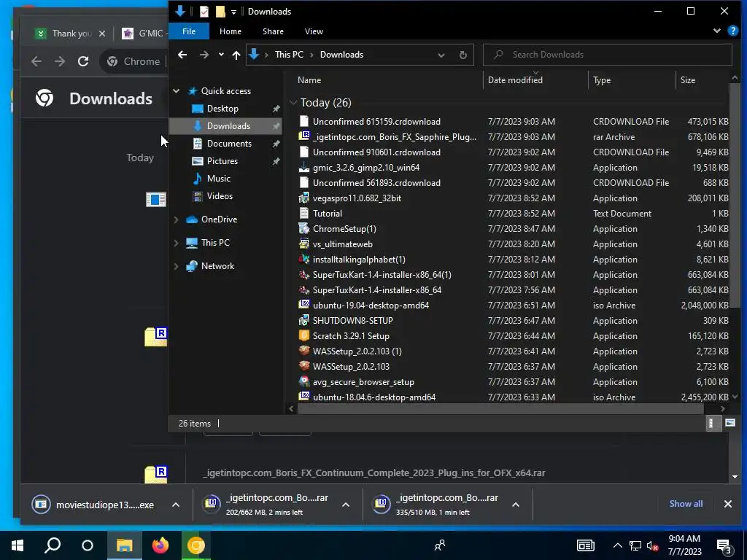
Task: Open the File ribbon tab
Action: click(189, 31)
